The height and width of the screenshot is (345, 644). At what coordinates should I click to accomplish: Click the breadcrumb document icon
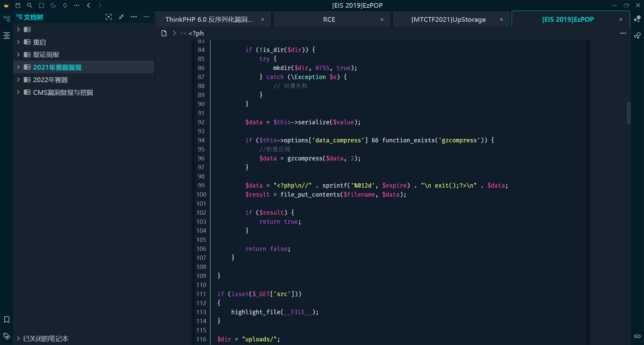[x=164, y=33]
